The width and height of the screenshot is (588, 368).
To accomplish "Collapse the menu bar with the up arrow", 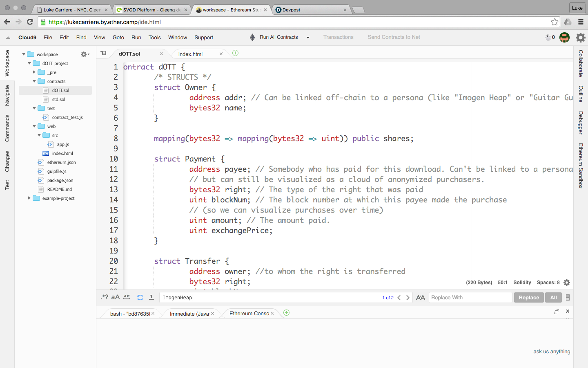I will pos(8,38).
